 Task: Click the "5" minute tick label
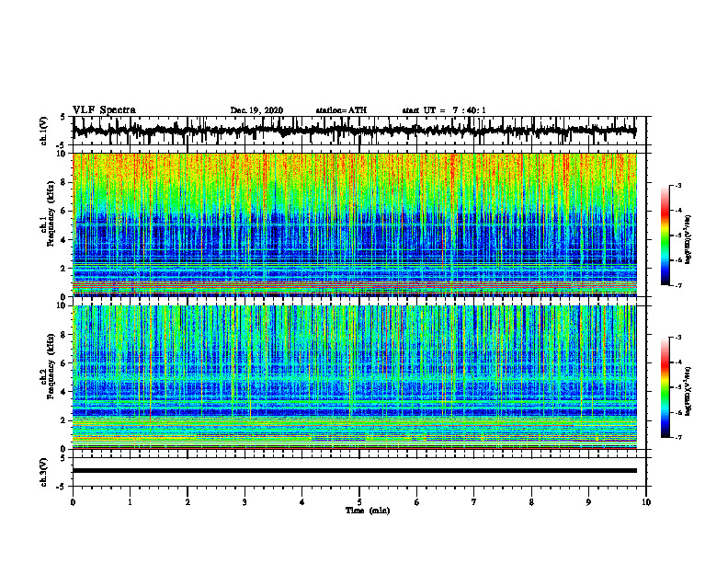pos(359,502)
